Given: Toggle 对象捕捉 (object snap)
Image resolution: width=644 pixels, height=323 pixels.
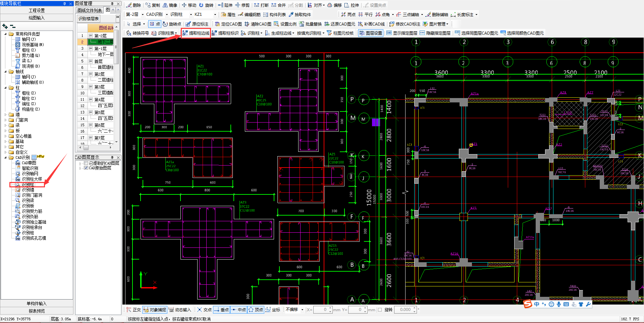Looking at the screenshot, I should click(155, 310).
